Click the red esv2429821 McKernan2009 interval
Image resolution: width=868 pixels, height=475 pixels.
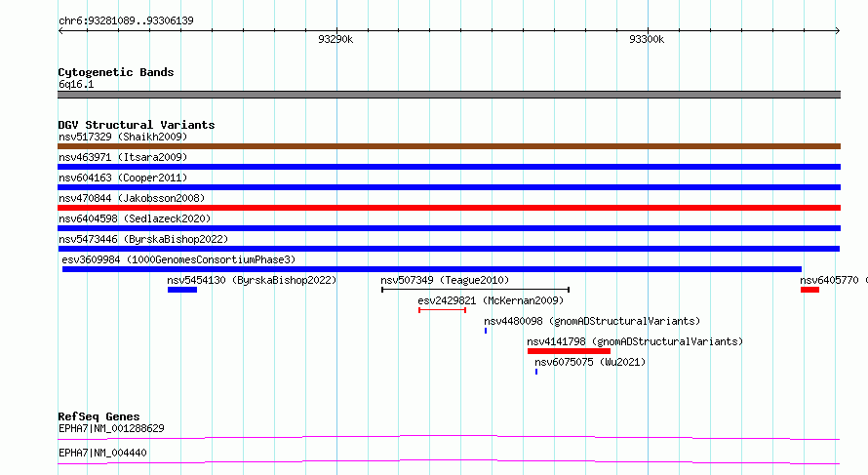click(443, 310)
